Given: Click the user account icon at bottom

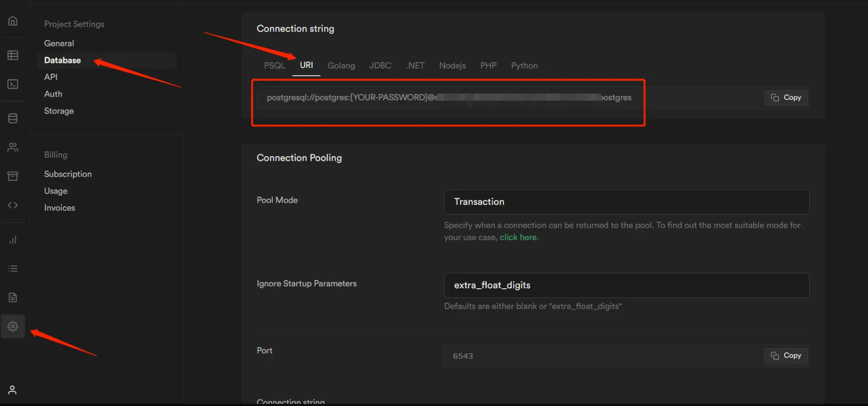Looking at the screenshot, I should [13, 390].
